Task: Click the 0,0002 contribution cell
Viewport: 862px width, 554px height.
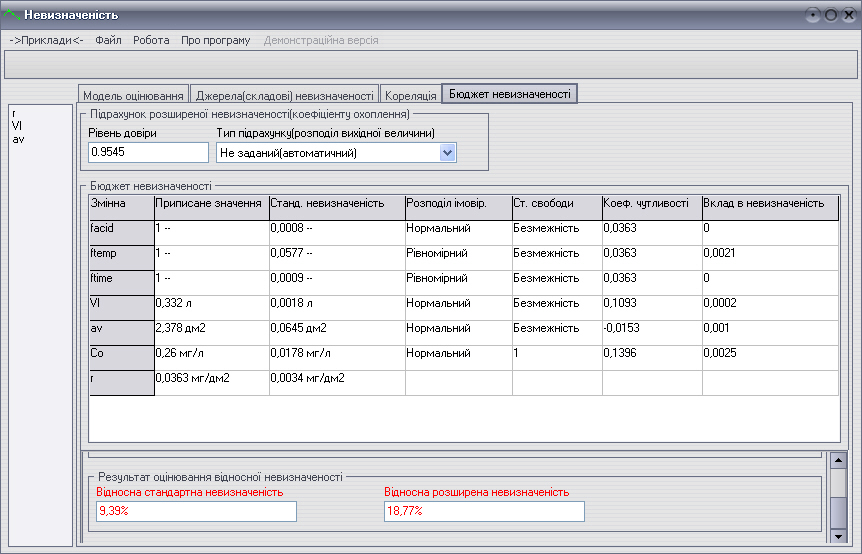Action: [x=770, y=308]
